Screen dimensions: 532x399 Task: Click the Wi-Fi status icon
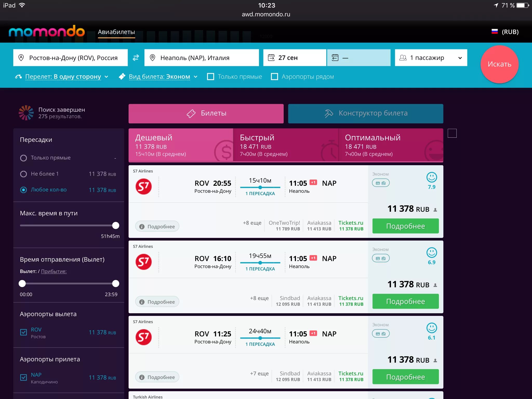22,5
